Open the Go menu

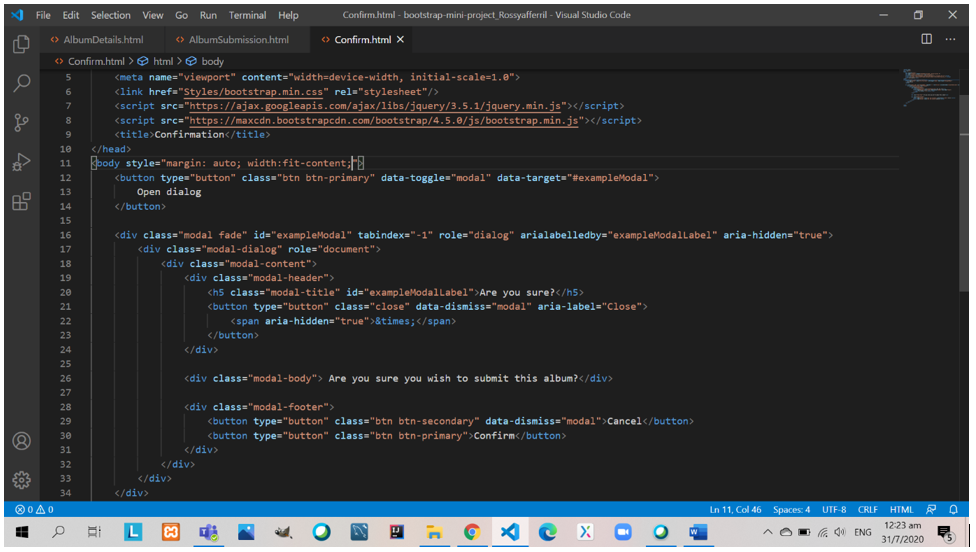tap(181, 15)
